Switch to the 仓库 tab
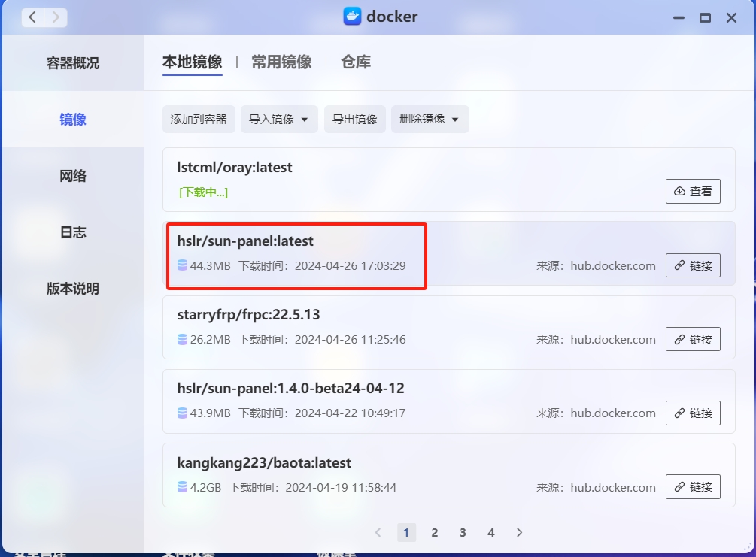Image resolution: width=756 pixels, height=557 pixels. point(355,62)
